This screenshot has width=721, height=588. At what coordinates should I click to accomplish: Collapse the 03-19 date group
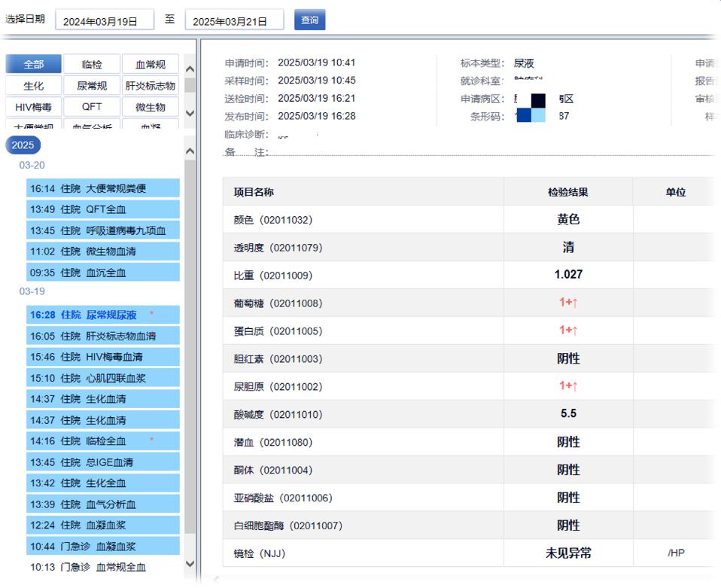[32, 291]
